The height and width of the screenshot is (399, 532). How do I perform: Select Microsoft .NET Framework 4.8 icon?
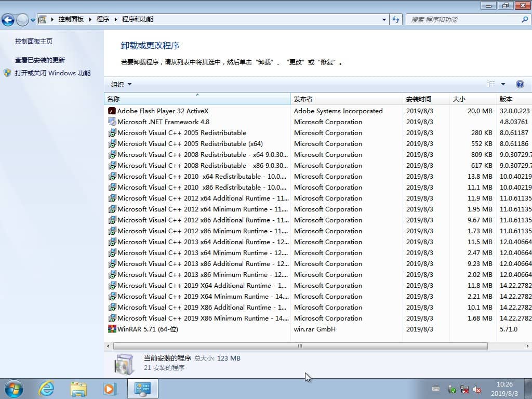112,122
